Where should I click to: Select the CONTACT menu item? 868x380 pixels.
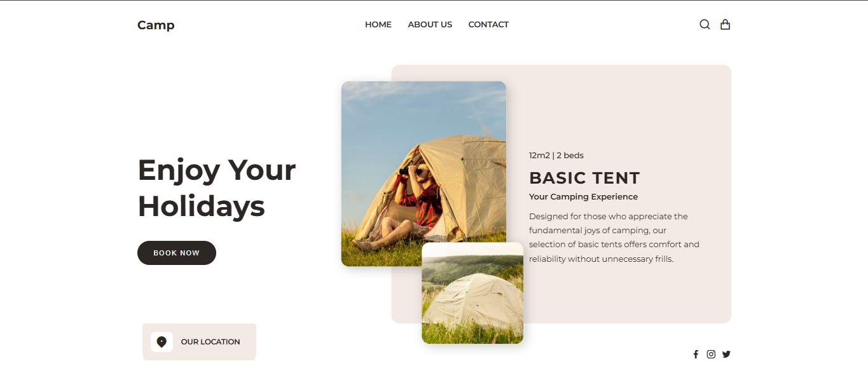coord(488,25)
